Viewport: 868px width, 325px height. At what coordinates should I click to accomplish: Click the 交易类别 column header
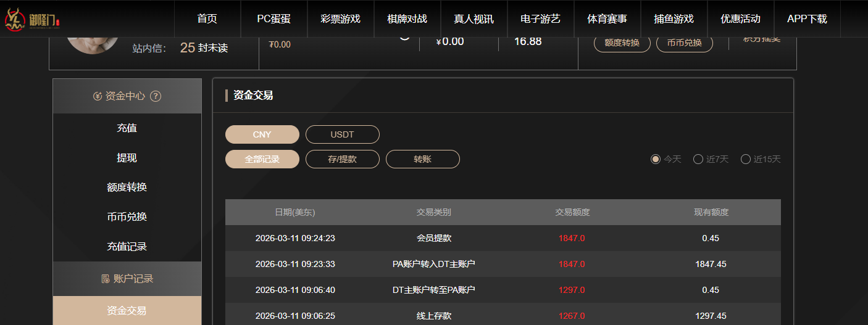(x=434, y=212)
